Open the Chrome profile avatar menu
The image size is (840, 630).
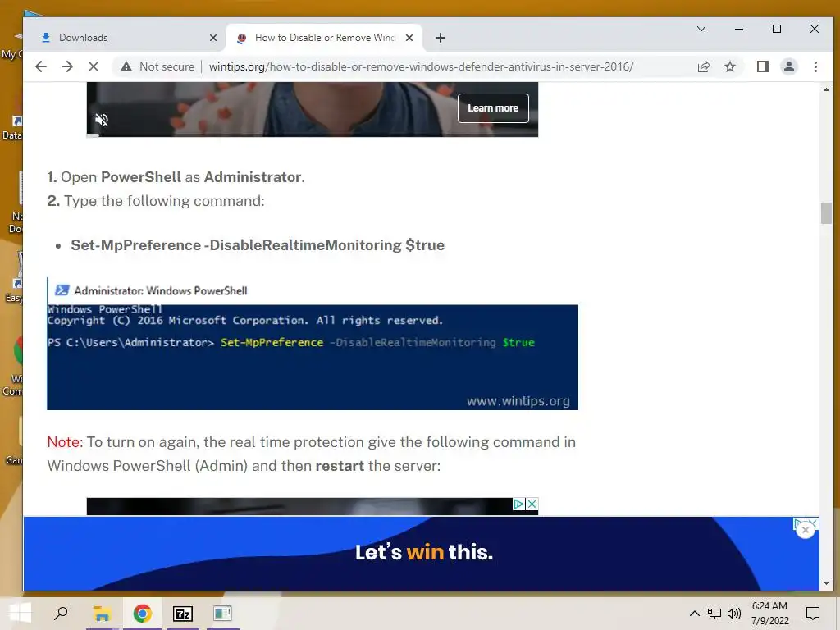click(x=788, y=66)
